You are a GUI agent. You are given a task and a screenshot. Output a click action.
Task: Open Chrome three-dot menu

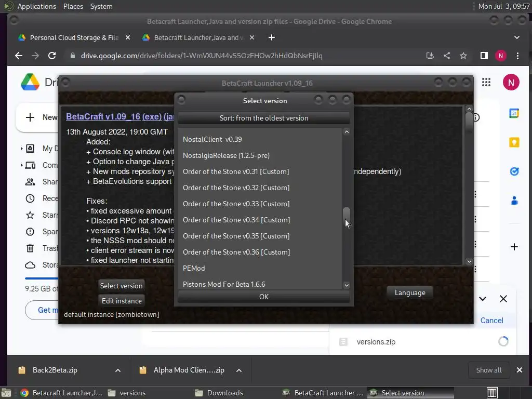point(517,56)
